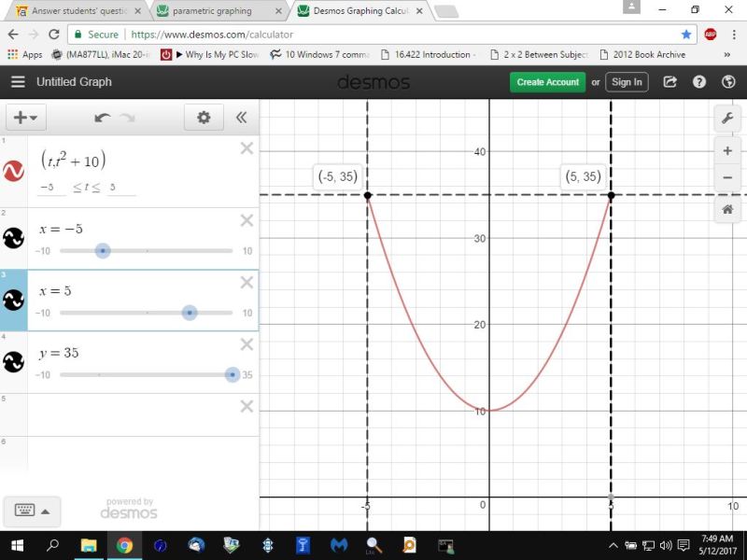Viewport: 747px width, 560px height.
Task: Edit the parametric expression (t, t²+10)
Action: (74, 161)
